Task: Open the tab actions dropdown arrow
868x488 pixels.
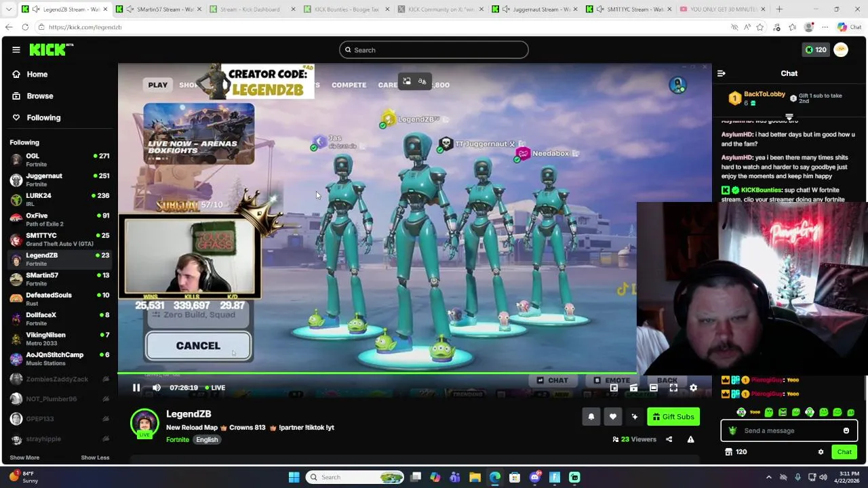Action: point(8,9)
